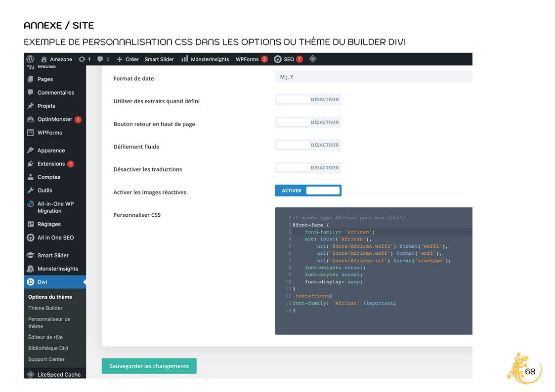Click the Réglages settings icon
This screenshot has height=392, width=555.
coord(31,224)
